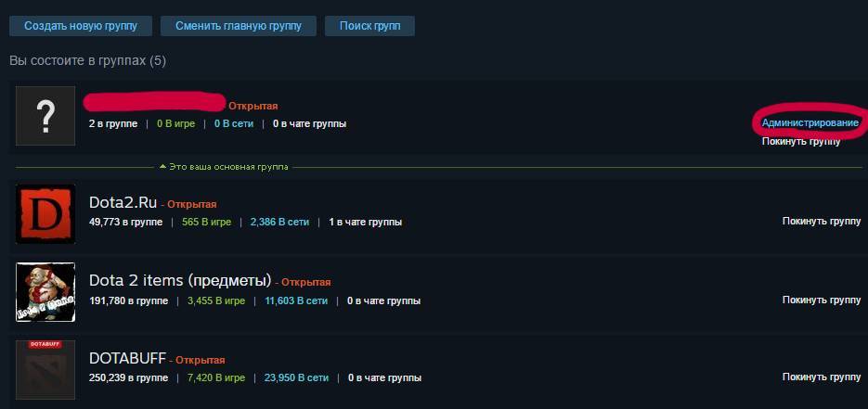Screen dimensions: 868x409
Task: Open 'Поиск групп' search button
Action: 369,25
